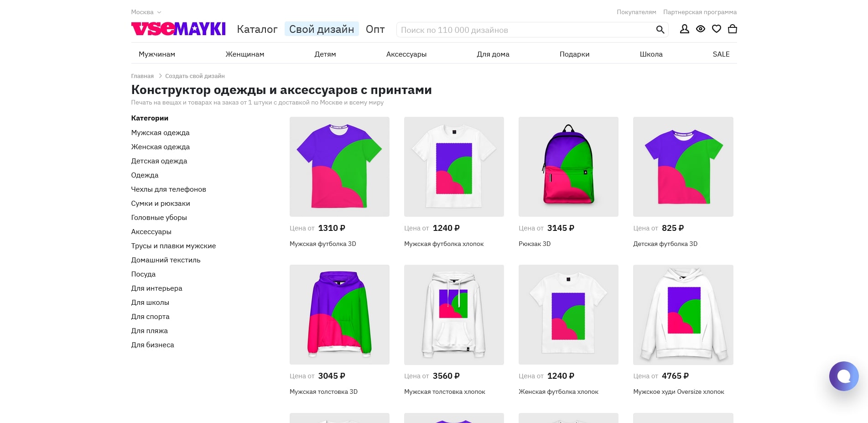Image resolution: width=868 pixels, height=423 pixels.
Task: Open the Рюкзак 3D product thumbnail
Action: click(568, 167)
